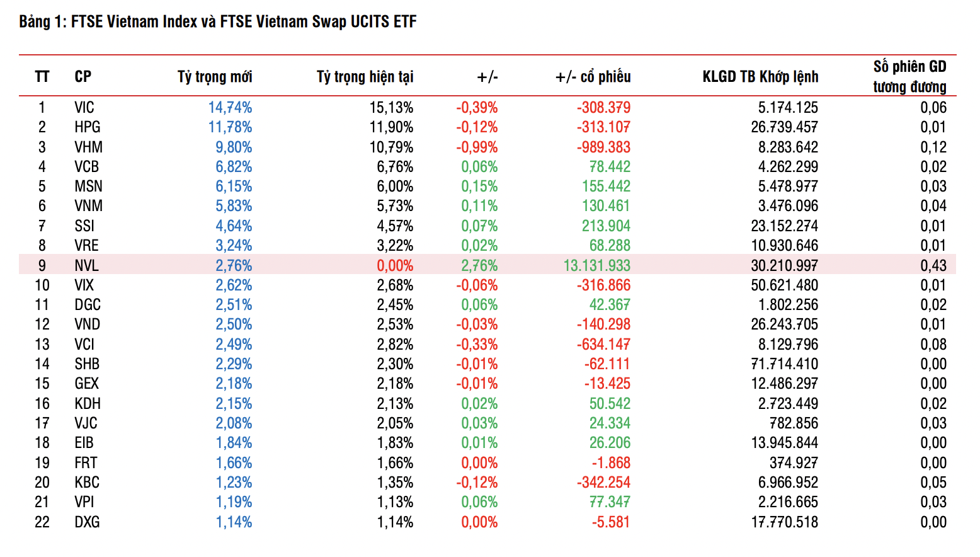Click the HPG new weight 11,78%
This screenshot has width=980, height=557.
[230, 127]
